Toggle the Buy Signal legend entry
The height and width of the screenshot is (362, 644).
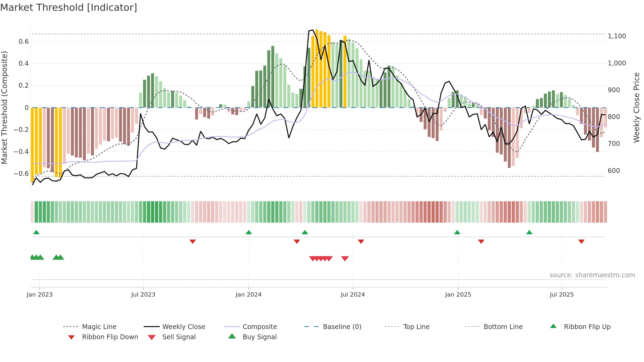click(252, 337)
